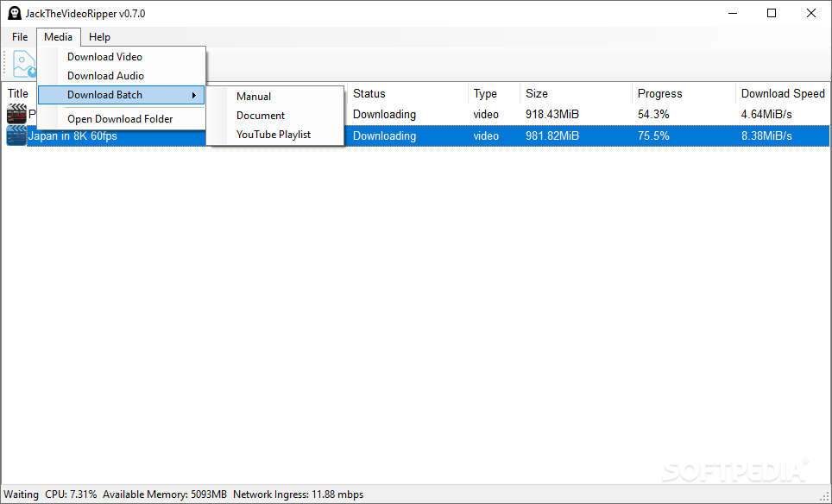Pick YouTube Playlist batch option

click(274, 135)
